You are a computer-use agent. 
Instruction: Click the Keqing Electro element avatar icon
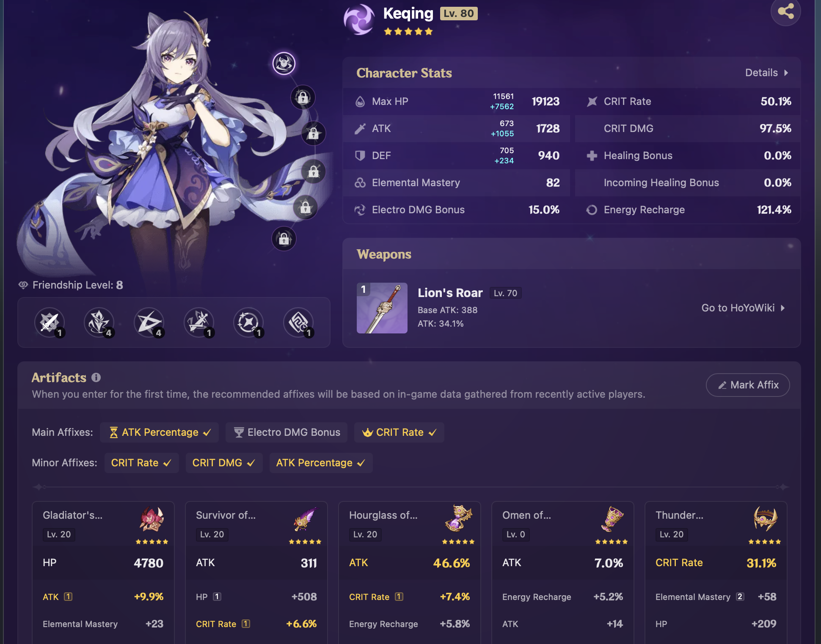tap(359, 19)
